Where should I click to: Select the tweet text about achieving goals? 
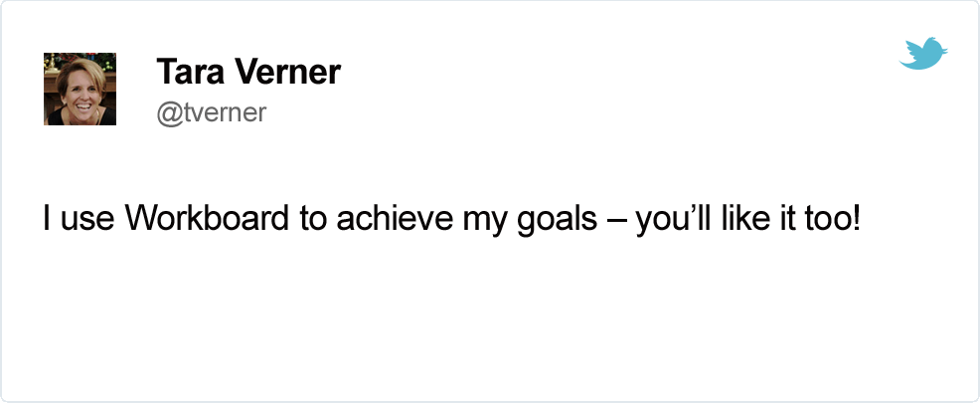click(x=452, y=220)
